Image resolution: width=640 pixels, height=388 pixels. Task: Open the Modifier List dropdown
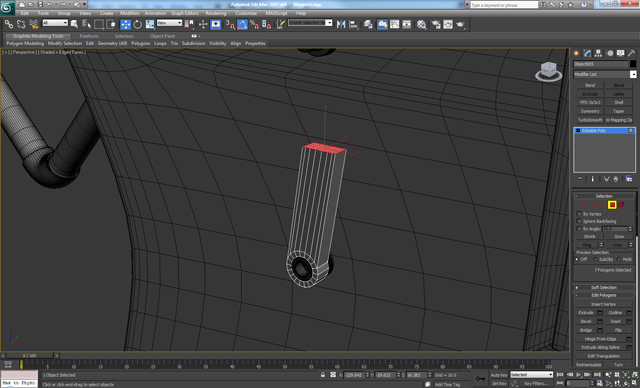pos(604,74)
